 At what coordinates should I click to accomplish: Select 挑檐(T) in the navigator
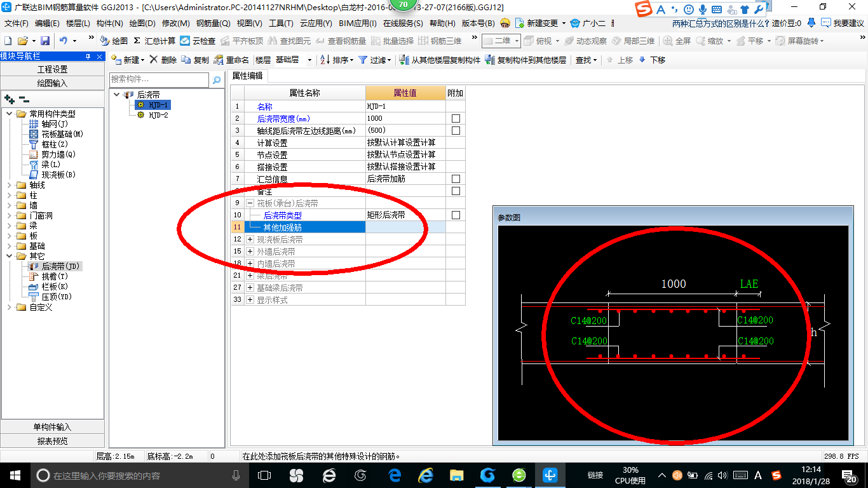point(55,276)
